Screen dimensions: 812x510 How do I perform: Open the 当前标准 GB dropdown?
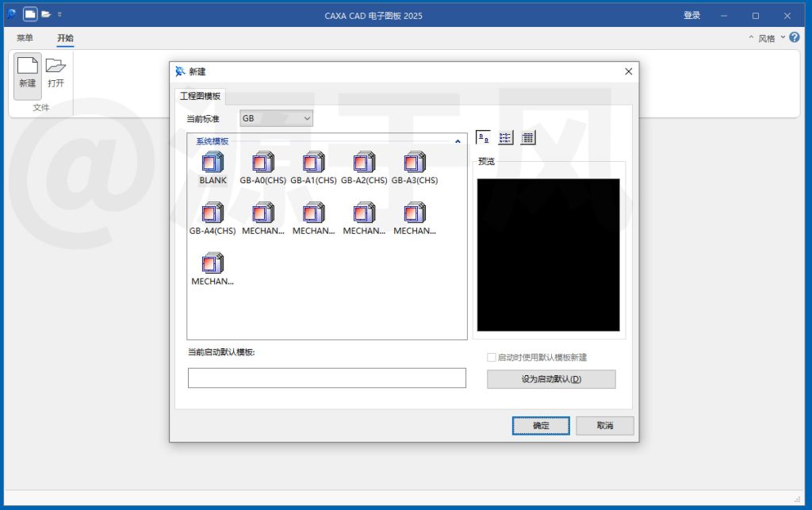pyautogui.click(x=276, y=118)
